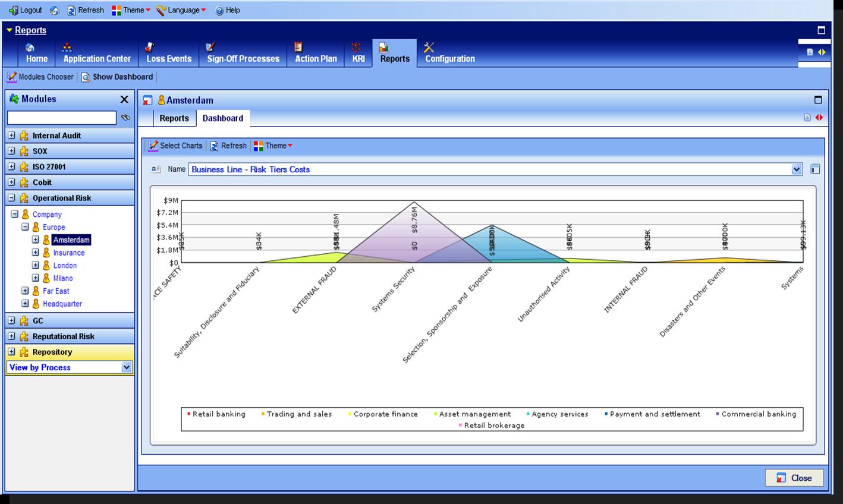Select the Dashboard sub-tab

223,118
